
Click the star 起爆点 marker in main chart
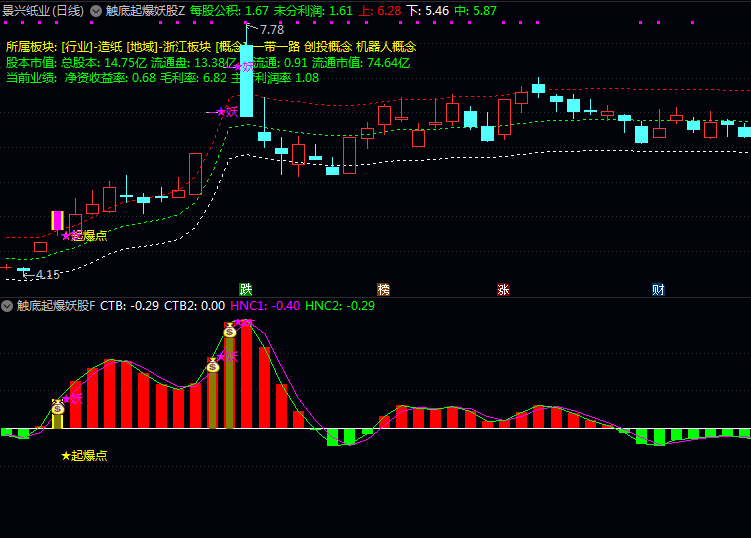point(85,236)
